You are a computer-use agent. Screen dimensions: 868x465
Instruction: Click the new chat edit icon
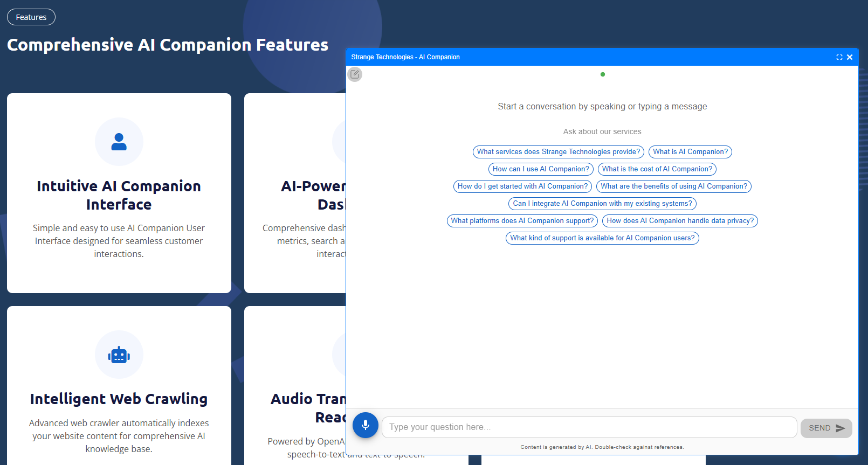coord(355,74)
